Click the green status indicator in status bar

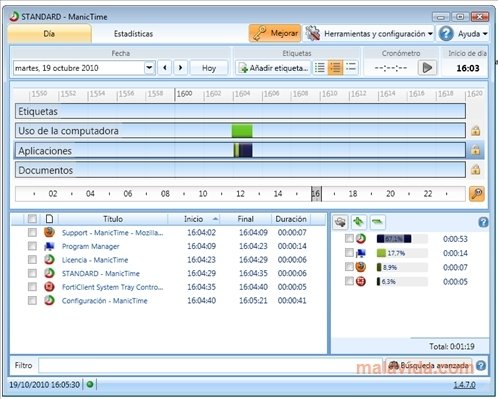(x=90, y=384)
